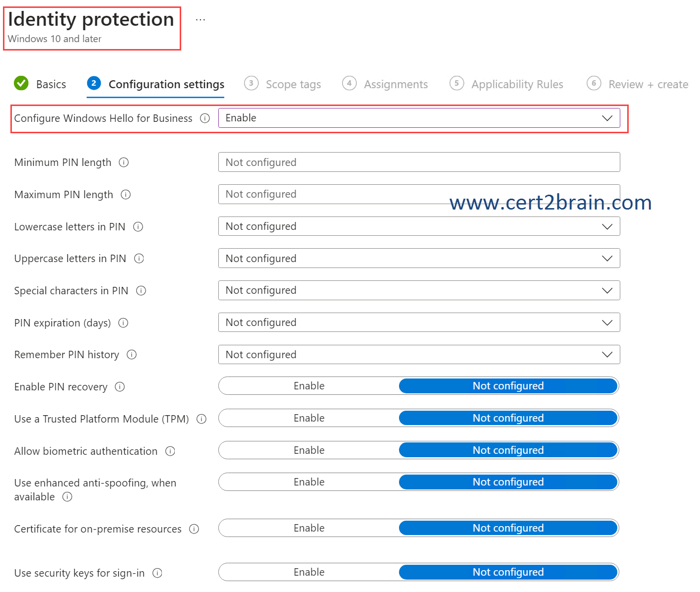Click info icon beside Enable PIN recovery
Viewport: 700px width, 592px height.
120,387
